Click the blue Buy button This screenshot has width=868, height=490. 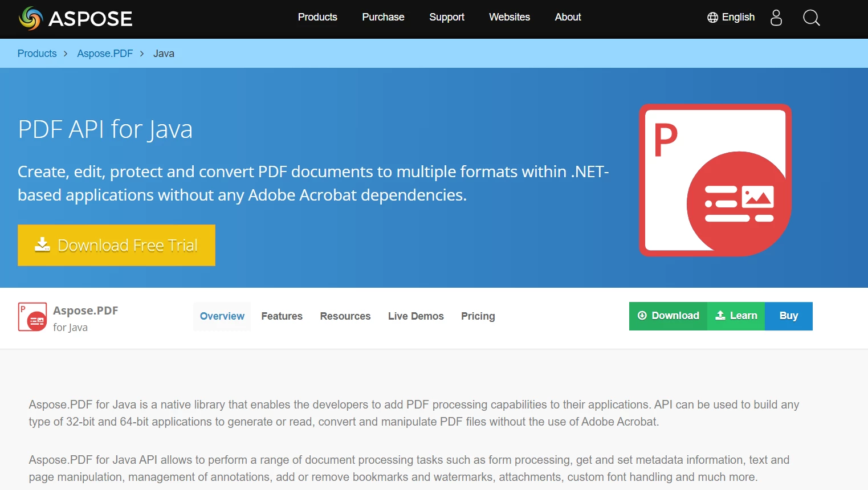(789, 316)
